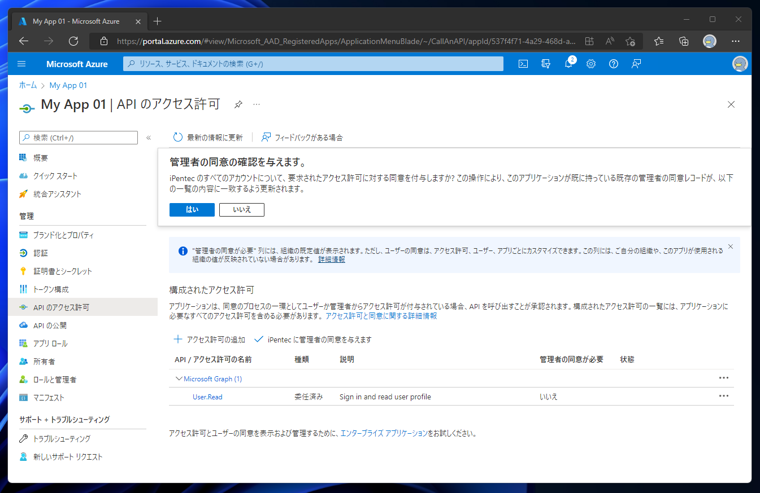The width and height of the screenshot is (760, 493).
Task: Click アクセス許可の追加 button
Action: 209,340
